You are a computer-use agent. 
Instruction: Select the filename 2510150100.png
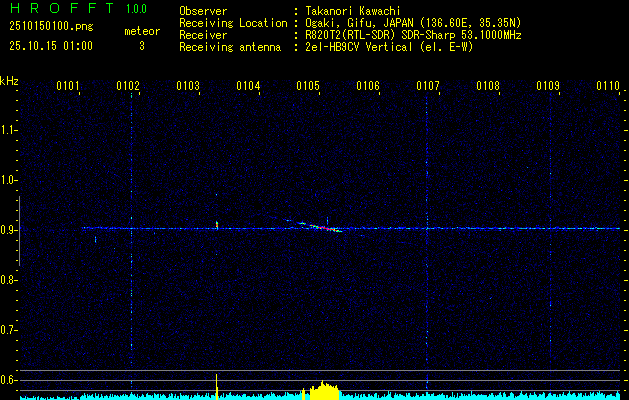pyautogui.click(x=51, y=26)
